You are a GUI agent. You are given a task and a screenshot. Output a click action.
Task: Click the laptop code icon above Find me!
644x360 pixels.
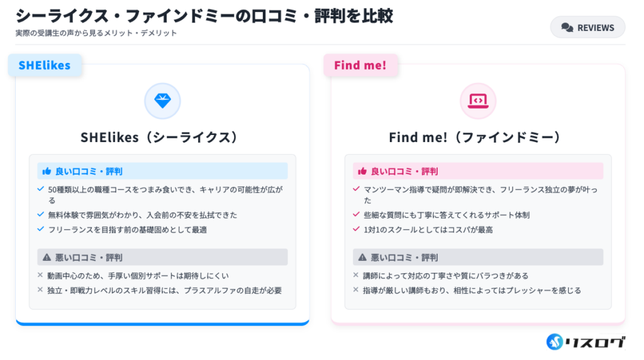[478, 101]
